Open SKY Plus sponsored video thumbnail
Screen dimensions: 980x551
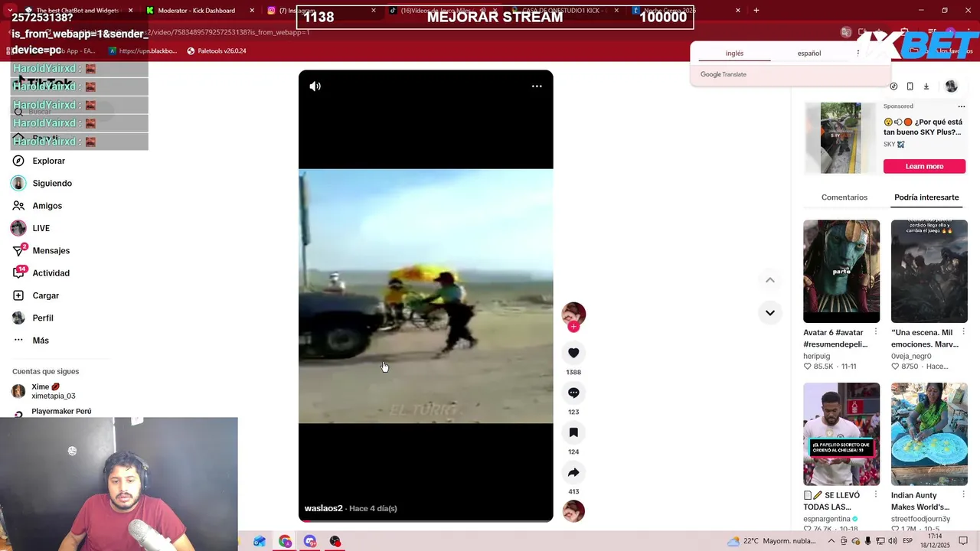[841, 139]
